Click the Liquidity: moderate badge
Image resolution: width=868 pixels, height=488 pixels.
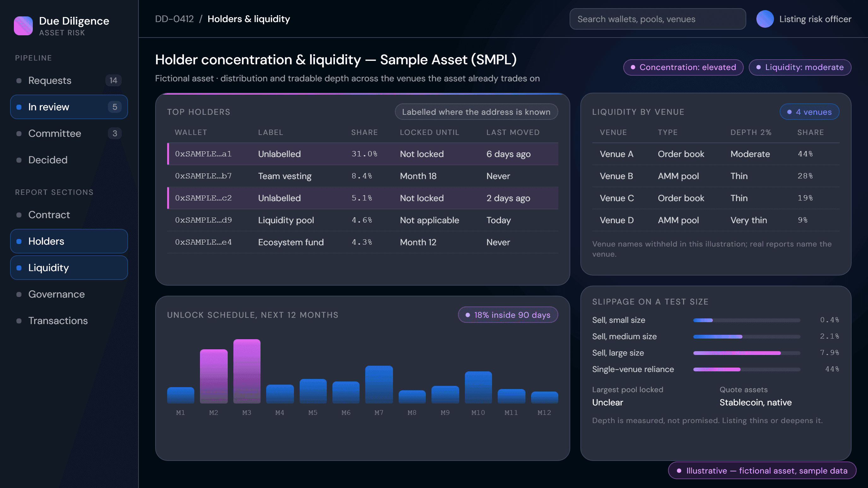coord(800,67)
